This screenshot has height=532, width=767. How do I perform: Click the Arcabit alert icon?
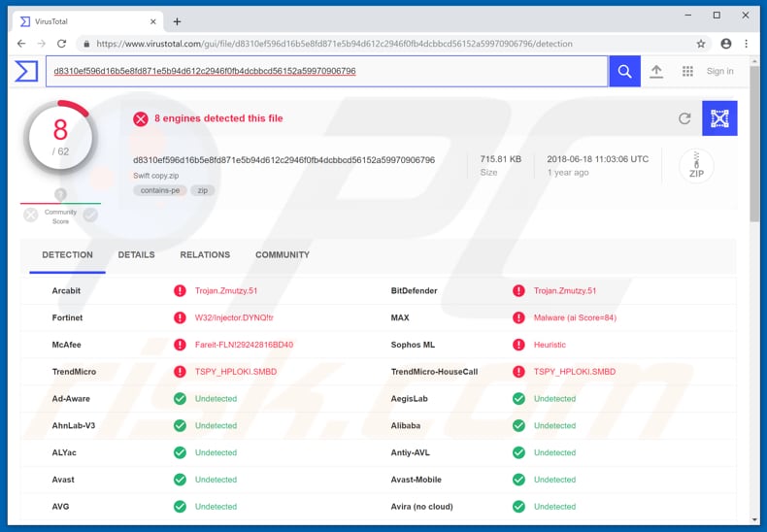pyautogui.click(x=180, y=291)
